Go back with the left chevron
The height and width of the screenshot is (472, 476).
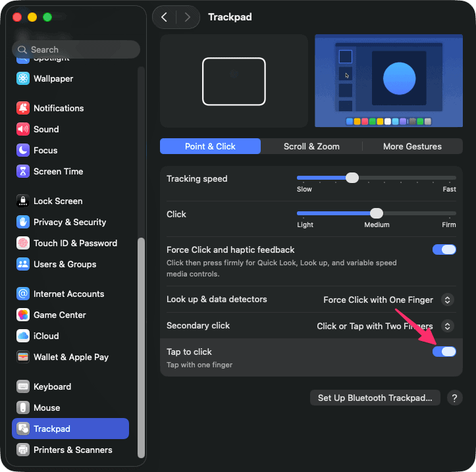pyautogui.click(x=164, y=17)
